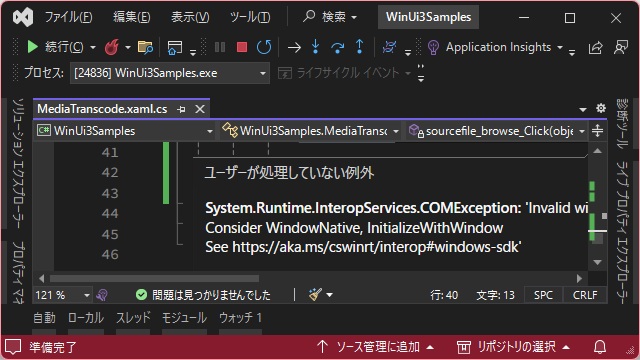
Task: Restart debugging with the circular arrow
Action: pos(264,47)
